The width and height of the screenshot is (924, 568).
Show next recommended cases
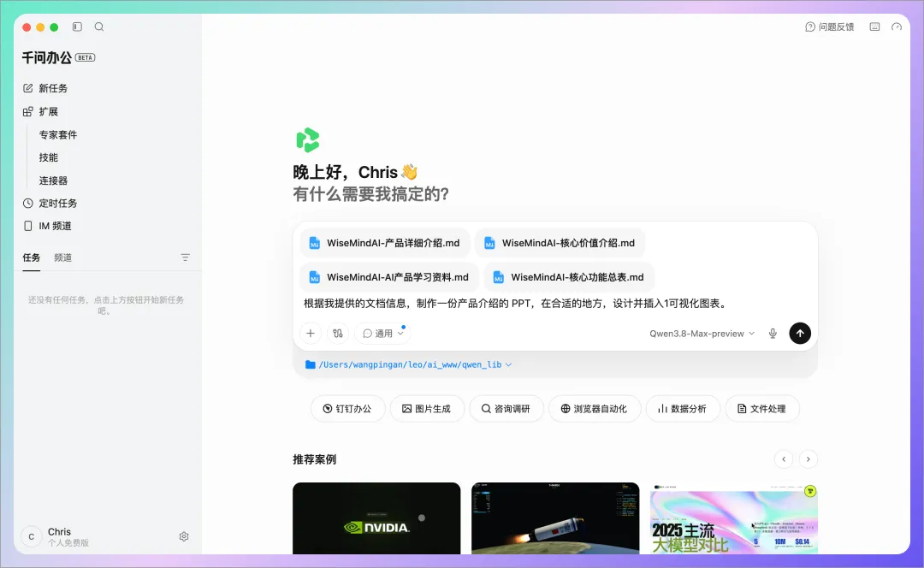(x=808, y=459)
